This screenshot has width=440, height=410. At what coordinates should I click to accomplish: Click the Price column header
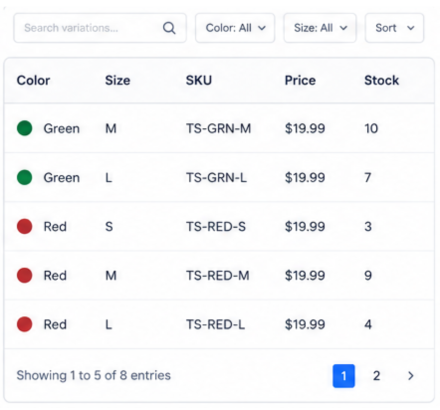300,80
